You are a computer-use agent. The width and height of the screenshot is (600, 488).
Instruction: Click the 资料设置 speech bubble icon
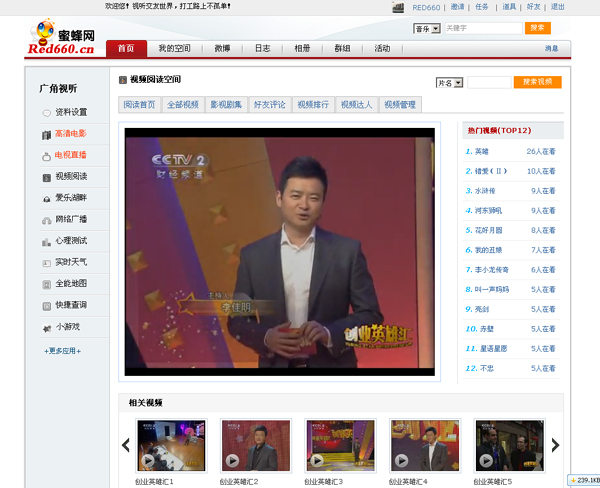click(x=46, y=113)
